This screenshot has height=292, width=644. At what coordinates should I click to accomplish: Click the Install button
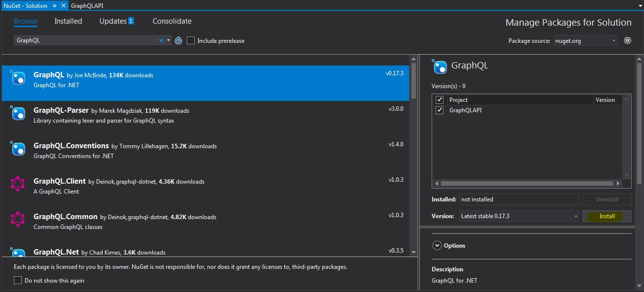pyautogui.click(x=607, y=216)
